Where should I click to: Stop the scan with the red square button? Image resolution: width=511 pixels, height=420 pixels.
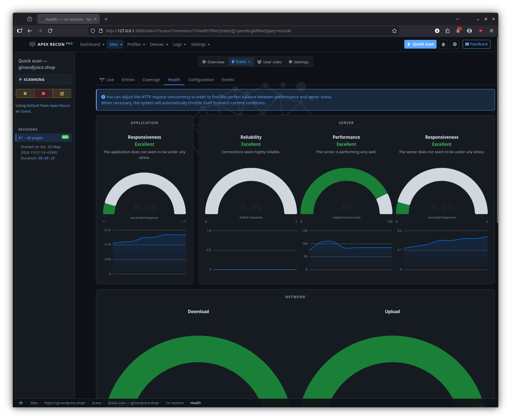click(x=43, y=94)
